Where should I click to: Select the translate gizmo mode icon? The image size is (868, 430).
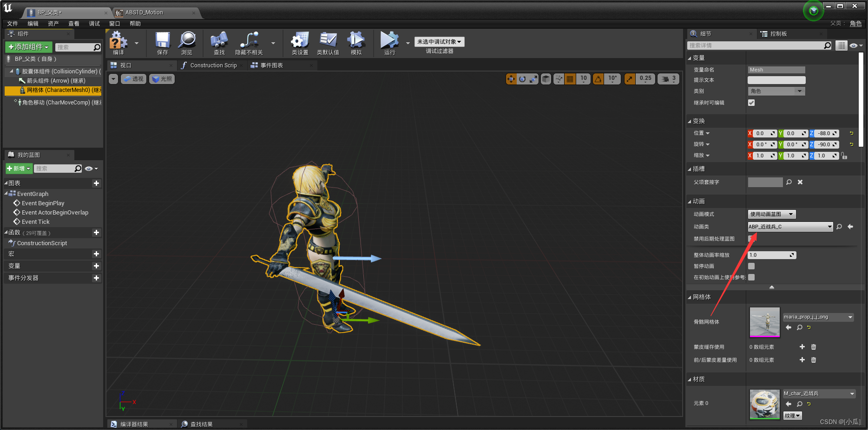(x=511, y=79)
